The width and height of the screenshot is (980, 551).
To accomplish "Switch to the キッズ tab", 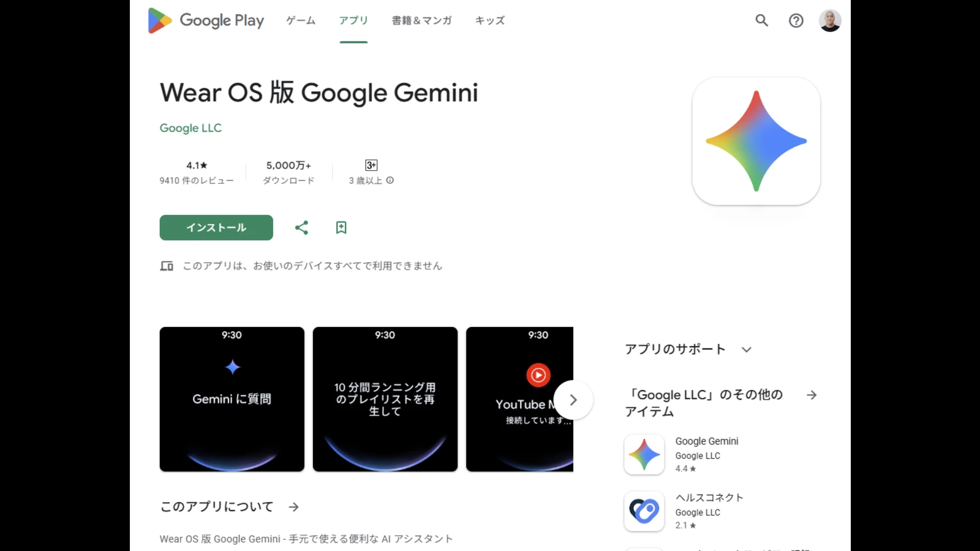I will click(490, 21).
